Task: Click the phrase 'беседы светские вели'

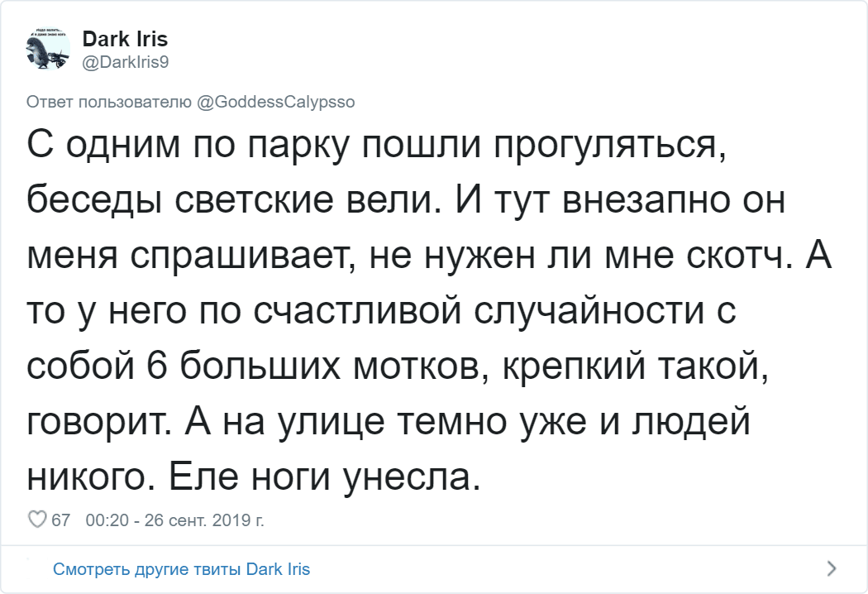Action: (227, 203)
